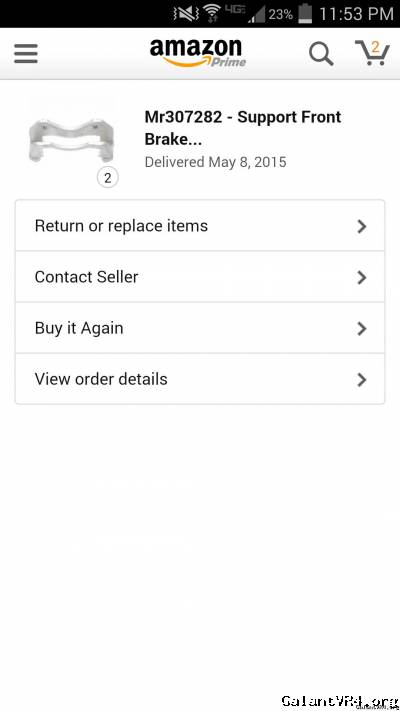Expand chevron beside Contact Seller
This screenshot has width=400, height=711.
tap(361, 278)
